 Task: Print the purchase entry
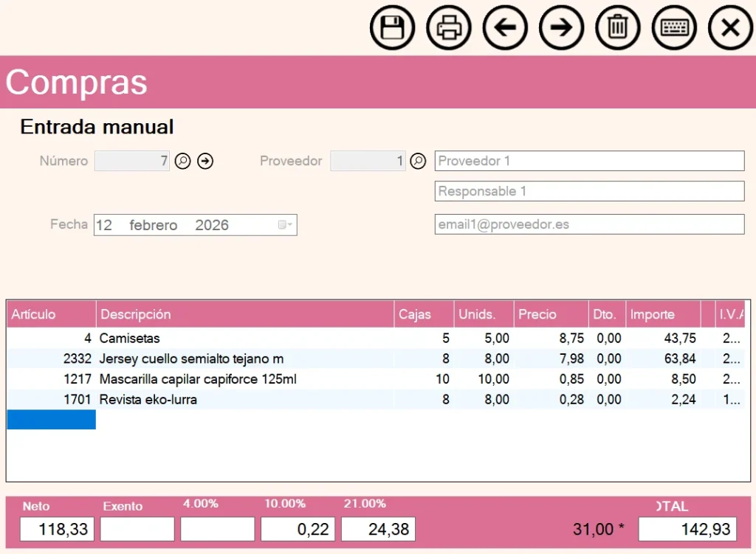point(449,28)
